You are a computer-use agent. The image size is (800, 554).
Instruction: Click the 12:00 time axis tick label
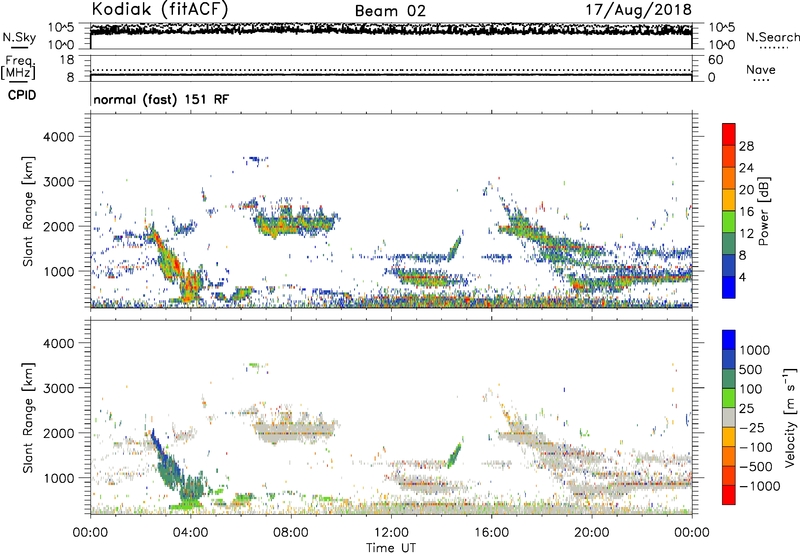pos(391,533)
